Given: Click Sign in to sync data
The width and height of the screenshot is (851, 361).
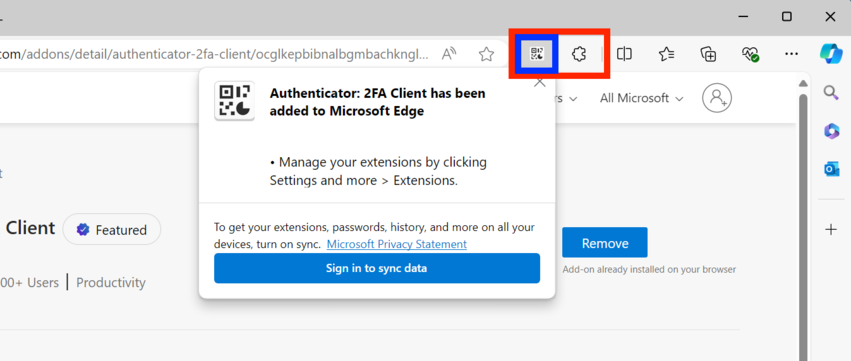Looking at the screenshot, I should click(x=377, y=268).
